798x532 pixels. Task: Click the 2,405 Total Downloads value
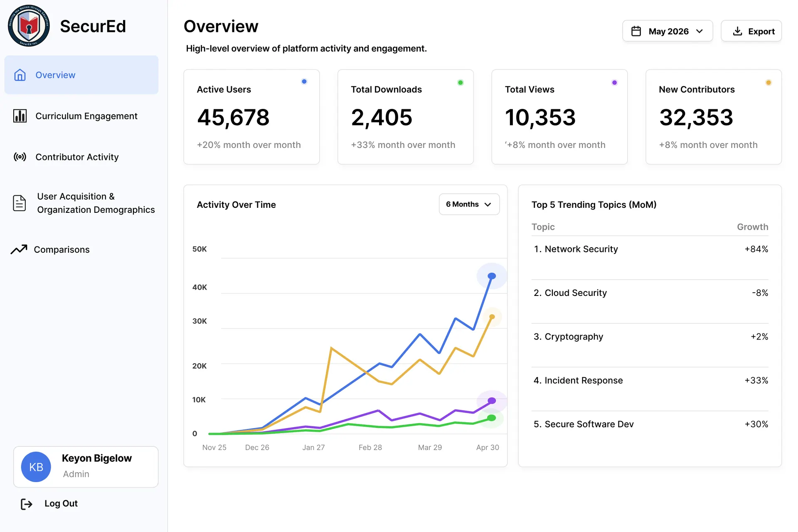382,118
